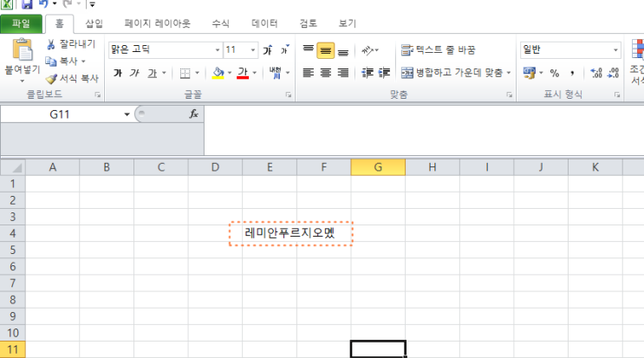Switch to the 보기 tab
The height and width of the screenshot is (358, 644).
coord(347,23)
